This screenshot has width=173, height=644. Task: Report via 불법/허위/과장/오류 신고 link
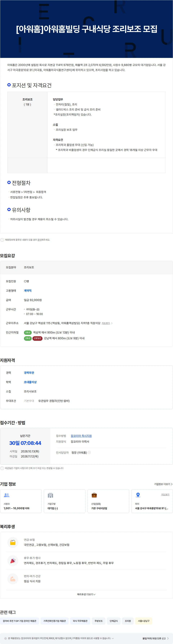pos(156,638)
